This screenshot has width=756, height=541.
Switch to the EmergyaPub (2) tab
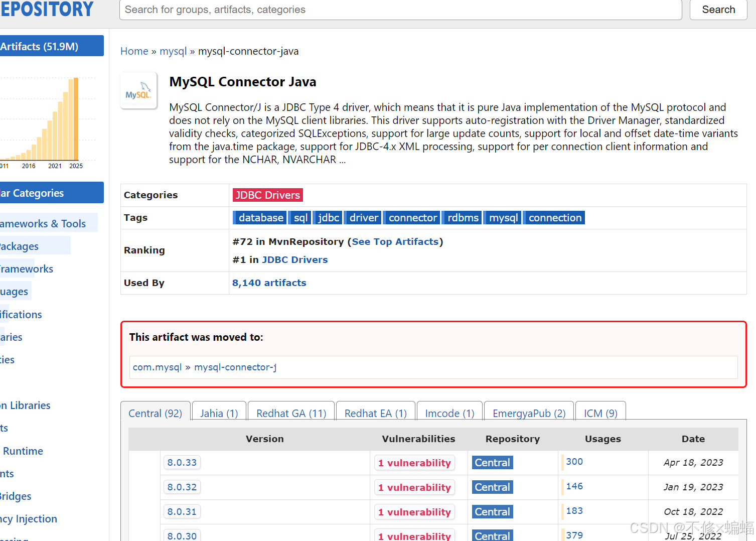click(529, 413)
